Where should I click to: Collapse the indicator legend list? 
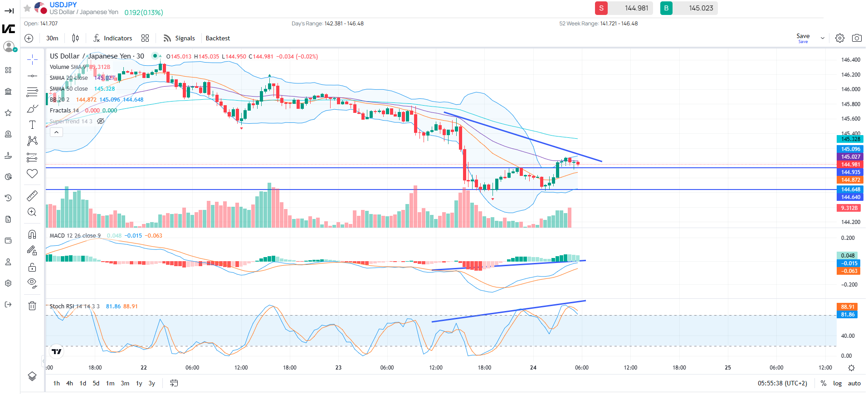coord(56,132)
